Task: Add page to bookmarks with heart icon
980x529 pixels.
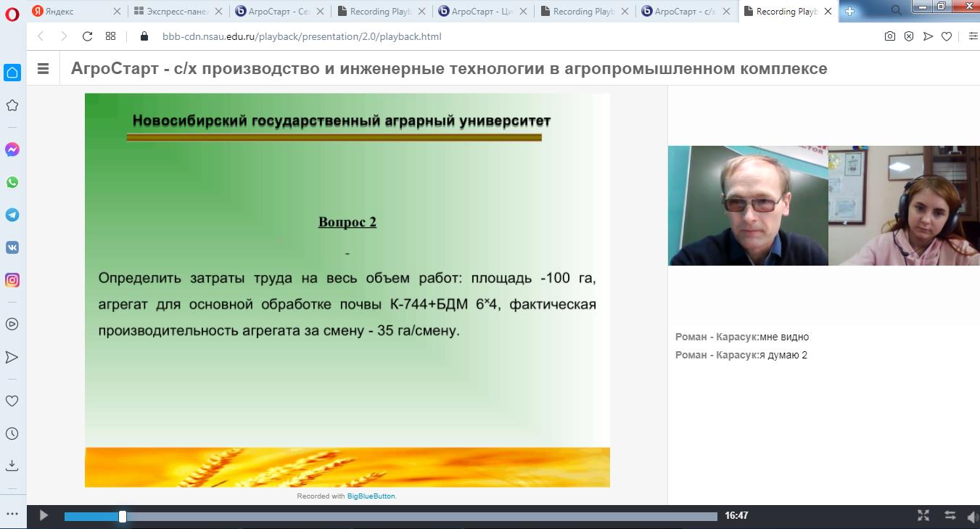Action: click(946, 36)
